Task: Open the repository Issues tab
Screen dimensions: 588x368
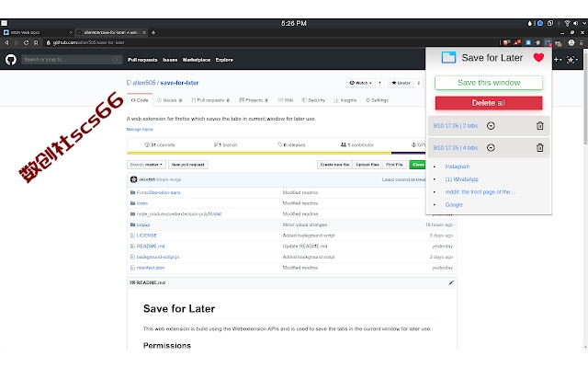Action: (169, 100)
